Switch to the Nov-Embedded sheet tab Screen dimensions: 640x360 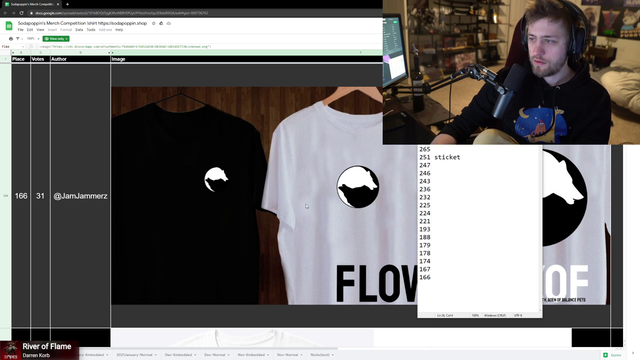253,355
